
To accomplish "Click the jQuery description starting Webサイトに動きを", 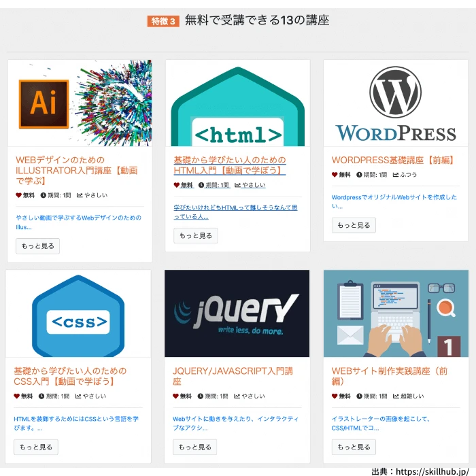I will coord(235,423).
